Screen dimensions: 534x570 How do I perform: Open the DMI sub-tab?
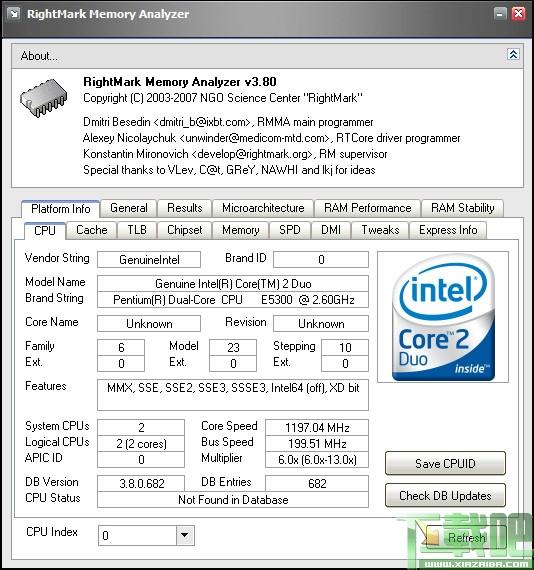click(x=331, y=230)
